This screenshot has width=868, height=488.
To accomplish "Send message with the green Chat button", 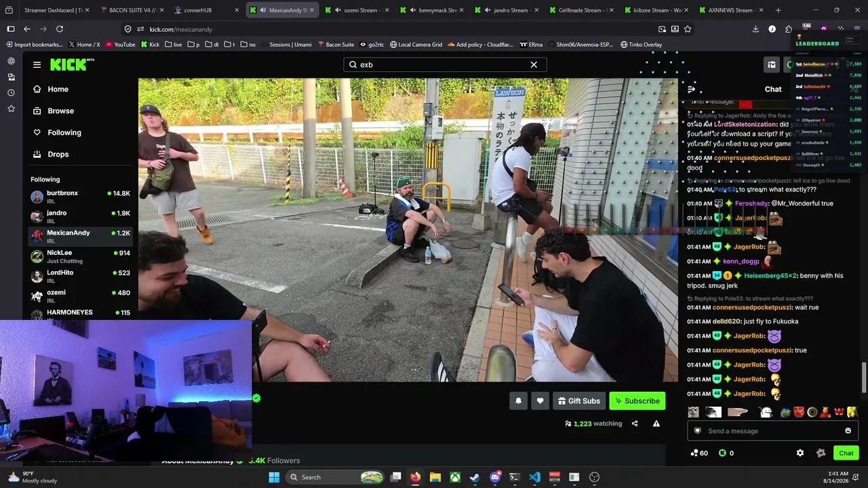I will [x=846, y=453].
